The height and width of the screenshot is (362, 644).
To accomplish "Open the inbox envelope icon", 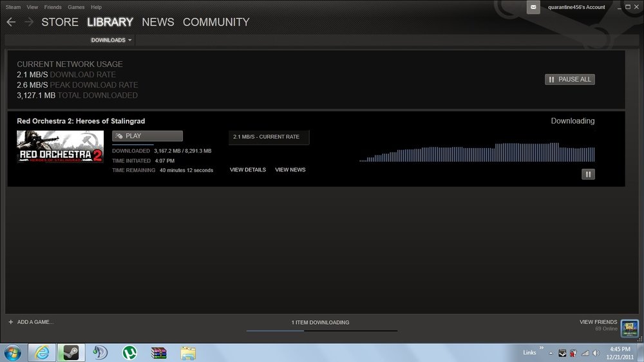I will tap(533, 7).
